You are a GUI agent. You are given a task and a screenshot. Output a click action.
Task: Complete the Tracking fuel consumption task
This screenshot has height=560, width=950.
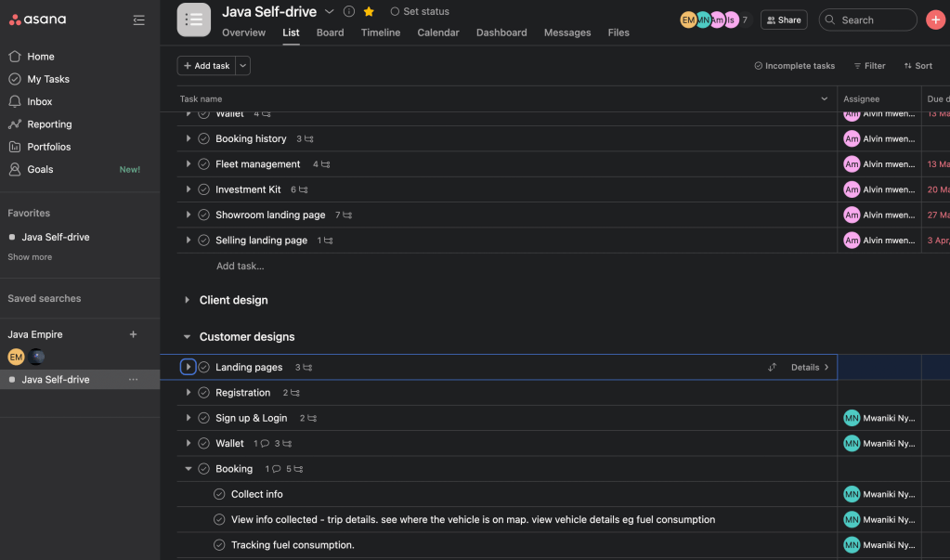point(219,545)
